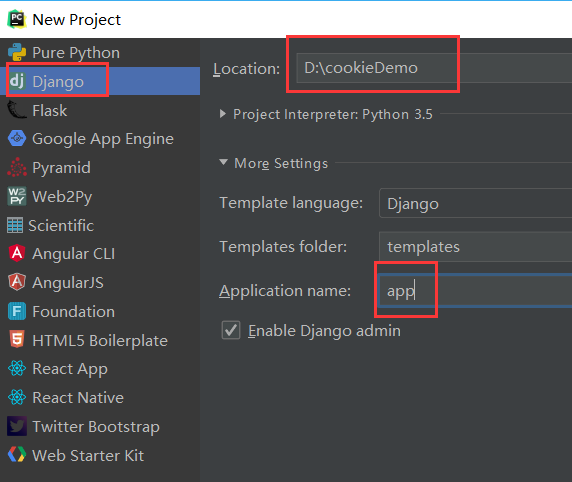572x482 pixels.
Task: Select the Google App Engine icon
Action: 17,139
